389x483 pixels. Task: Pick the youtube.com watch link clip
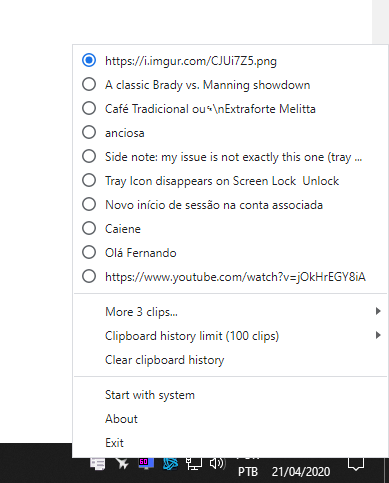click(230, 277)
